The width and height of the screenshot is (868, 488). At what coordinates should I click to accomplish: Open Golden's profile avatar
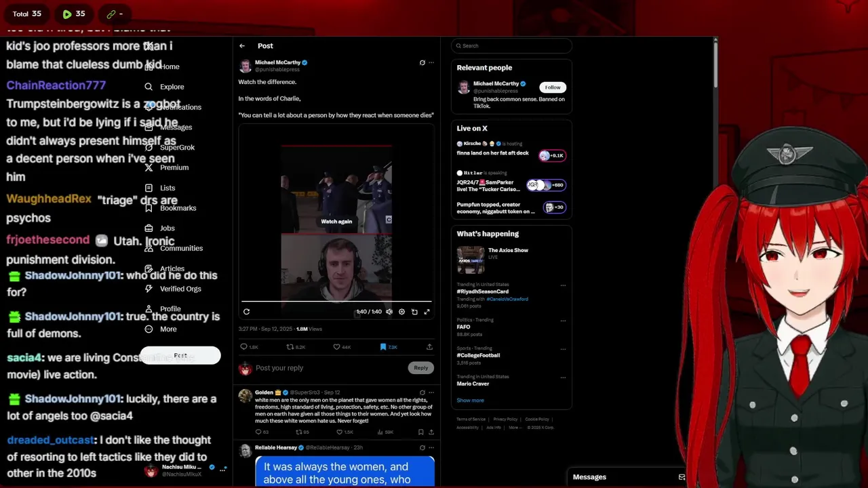click(x=245, y=396)
